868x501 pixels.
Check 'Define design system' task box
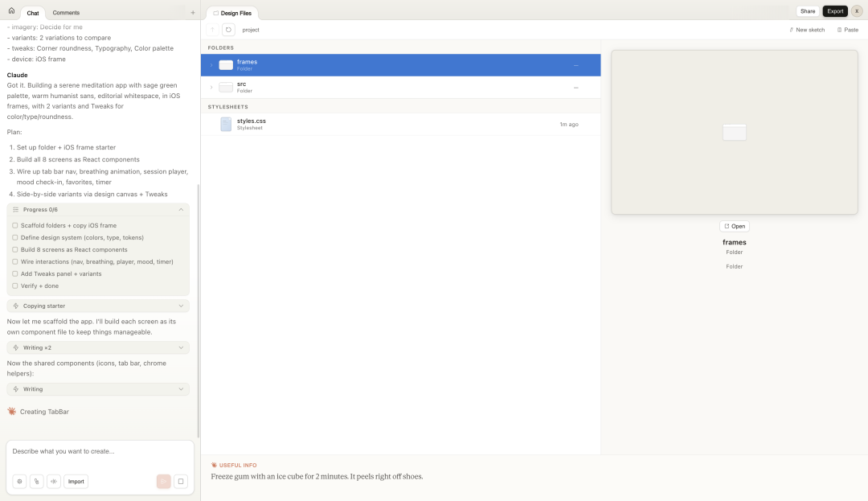[15, 238]
